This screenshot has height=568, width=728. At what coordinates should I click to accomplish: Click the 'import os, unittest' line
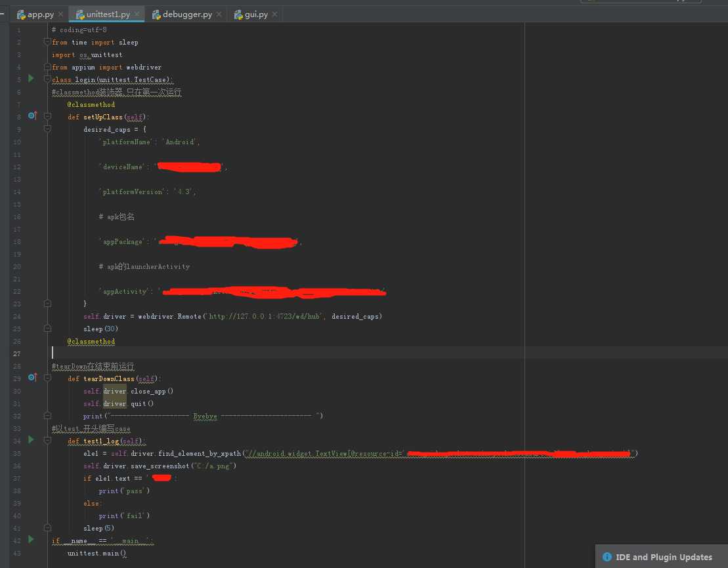point(87,54)
